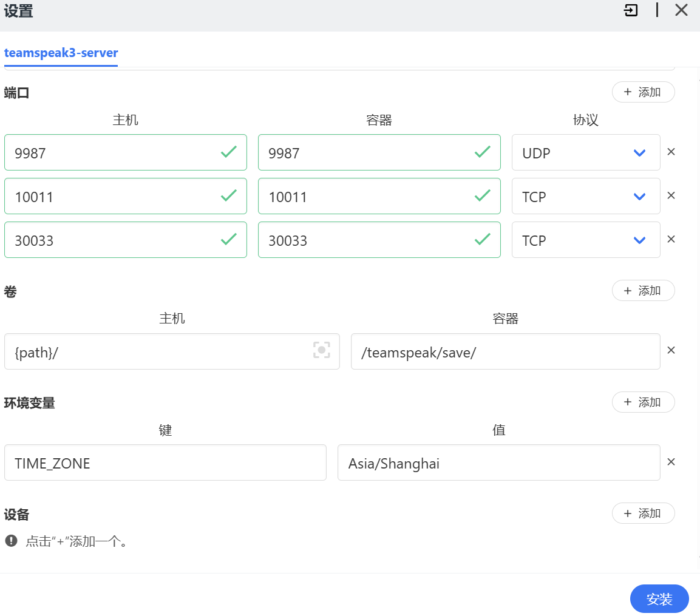Click the 设备 section heading
This screenshot has height=616, width=700.
(16, 514)
